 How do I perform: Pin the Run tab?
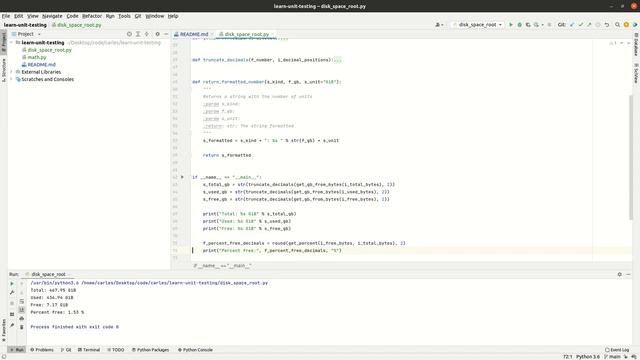(12, 325)
